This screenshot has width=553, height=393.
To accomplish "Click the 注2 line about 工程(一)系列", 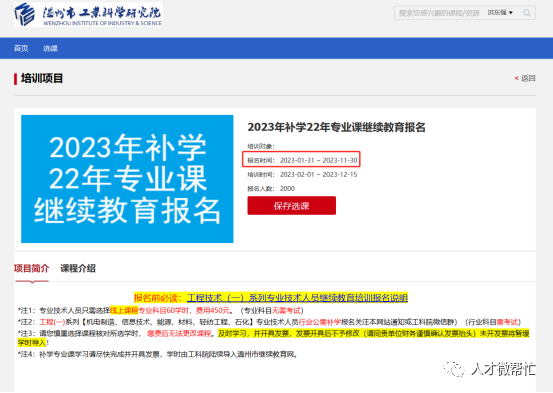I will tap(269, 322).
